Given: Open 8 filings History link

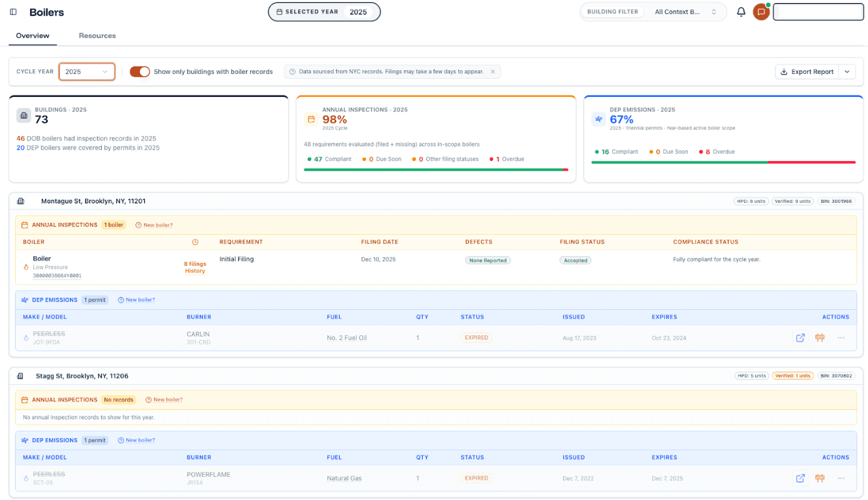Looking at the screenshot, I should 195,267.
